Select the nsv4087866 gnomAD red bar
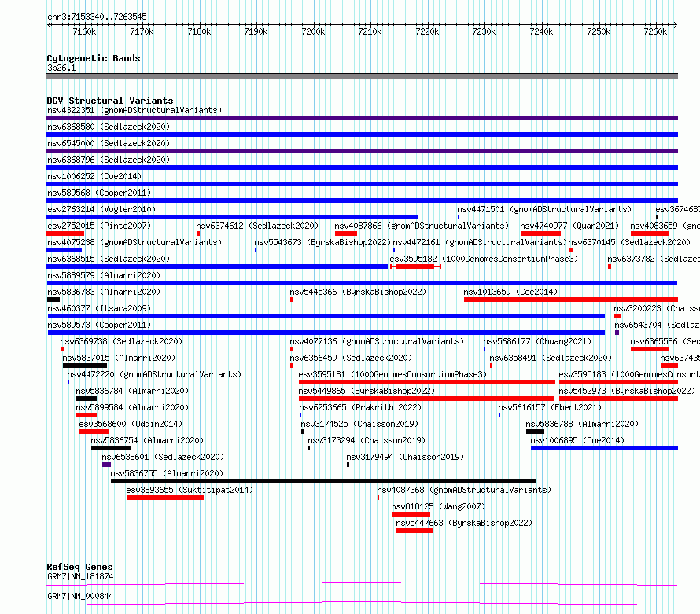 pyautogui.click(x=346, y=233)
